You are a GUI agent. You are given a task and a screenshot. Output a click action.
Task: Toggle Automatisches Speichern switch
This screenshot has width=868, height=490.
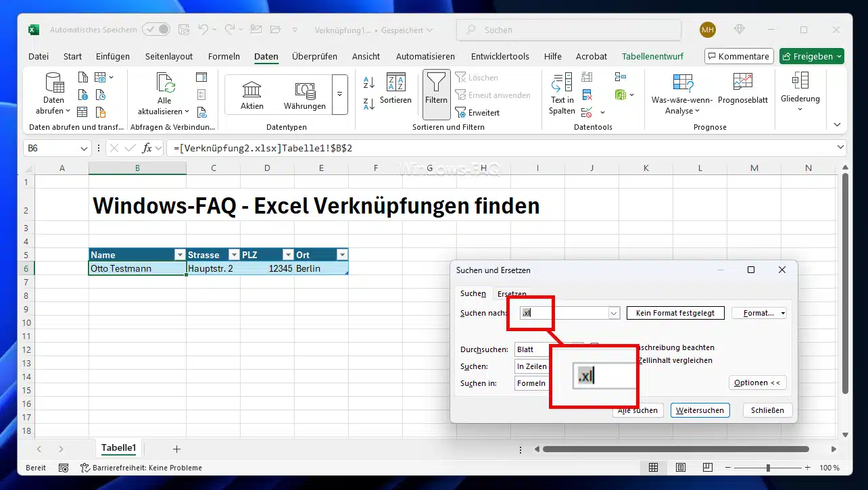click(x=156, y=30)
